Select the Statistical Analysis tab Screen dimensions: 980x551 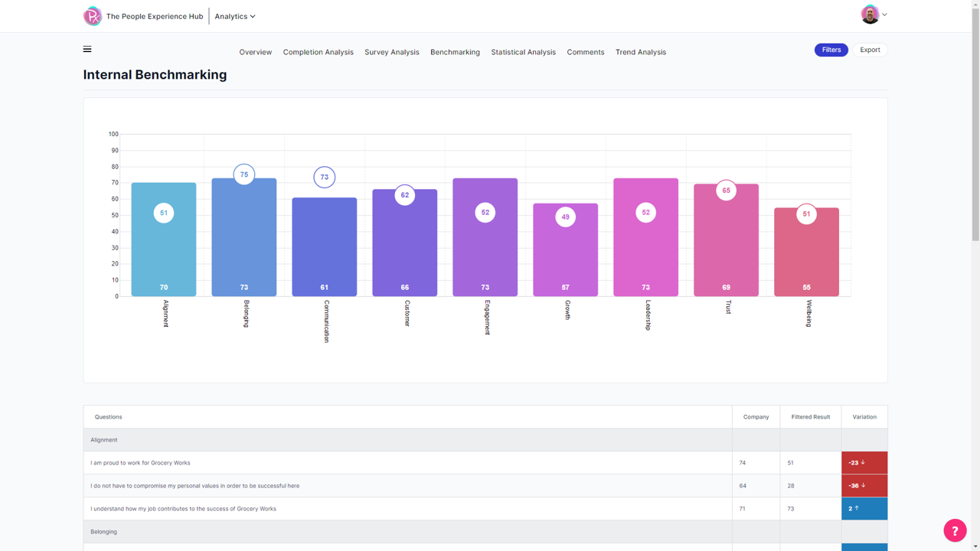[x=523, y=52]
